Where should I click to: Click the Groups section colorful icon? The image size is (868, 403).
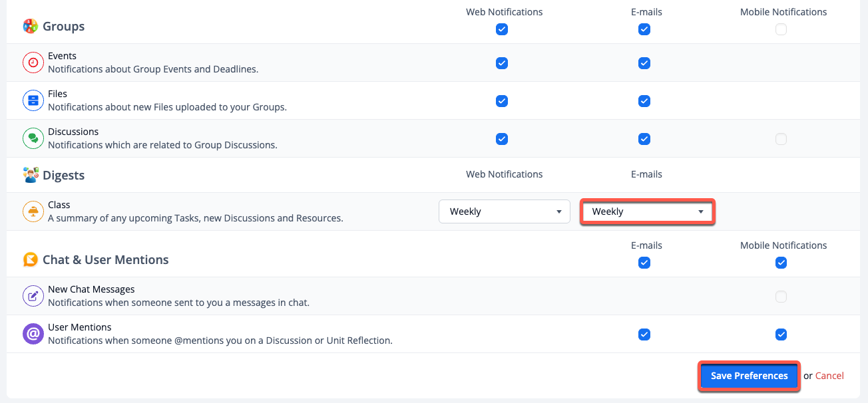click(31, 27)
